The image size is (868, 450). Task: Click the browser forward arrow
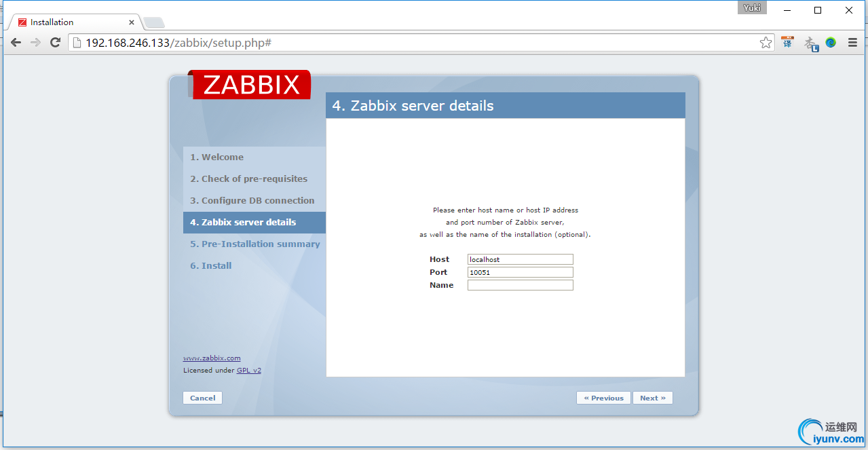tap(36, 43)
